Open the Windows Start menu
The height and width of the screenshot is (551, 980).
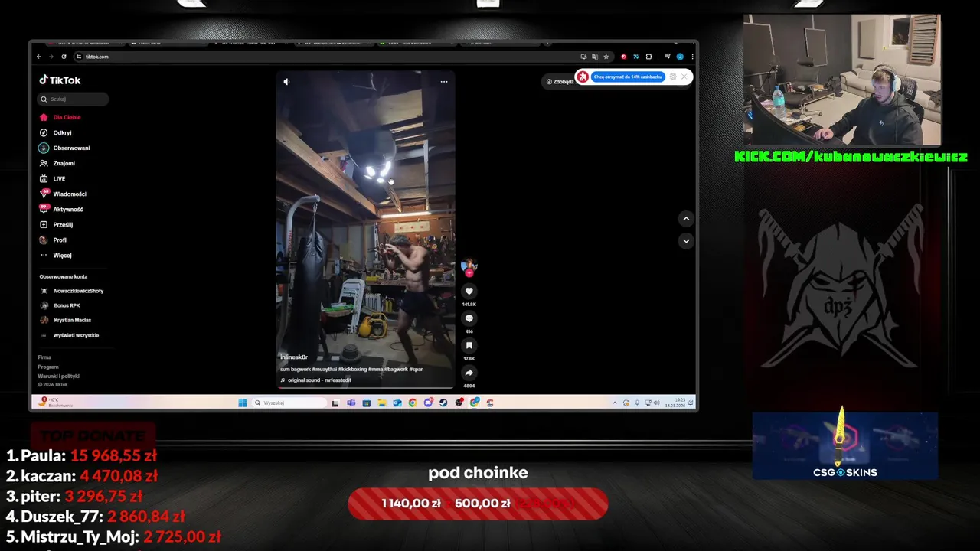pyautogui.click(x=243, y=403)
